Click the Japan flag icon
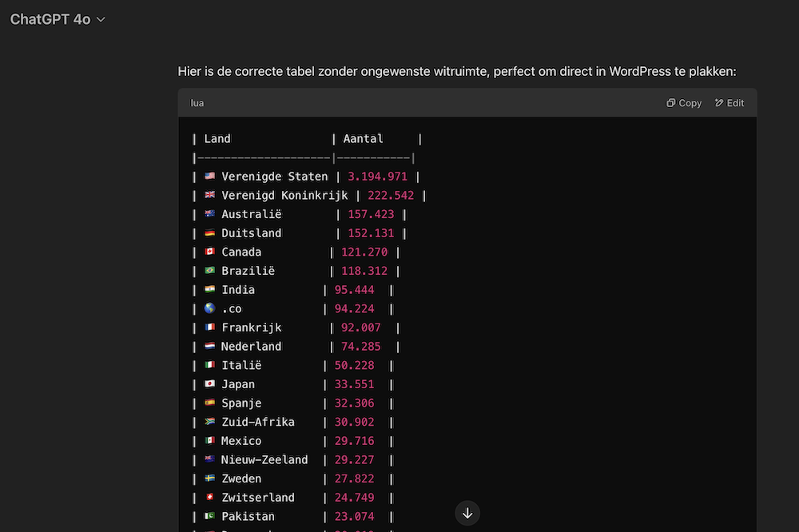 point(210,384)
